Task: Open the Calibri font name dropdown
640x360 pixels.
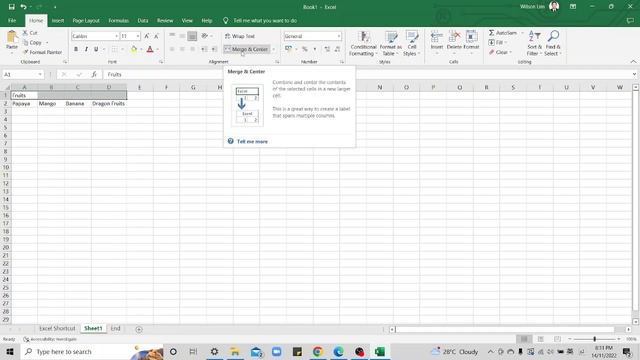Action: pyautogui.click(x=116, y=36)
